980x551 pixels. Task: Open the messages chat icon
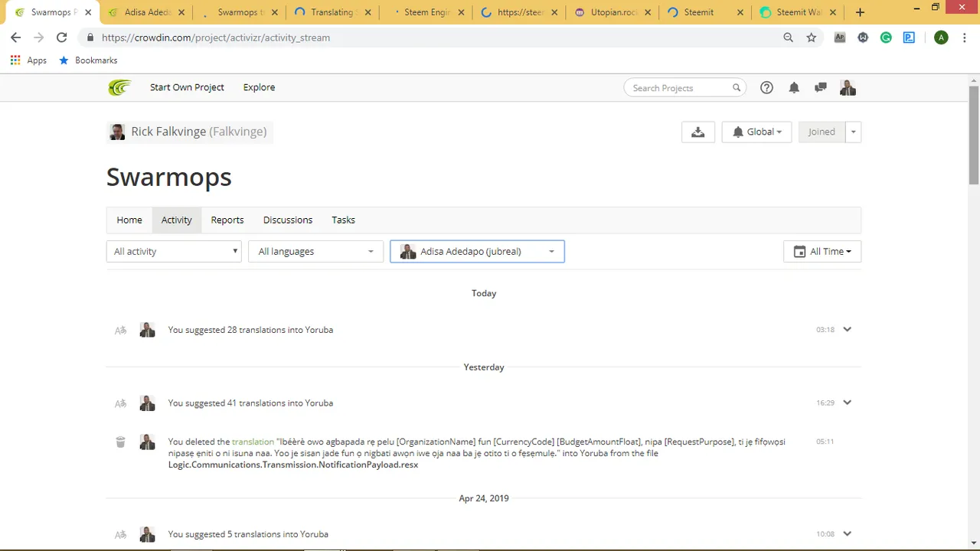821,88
